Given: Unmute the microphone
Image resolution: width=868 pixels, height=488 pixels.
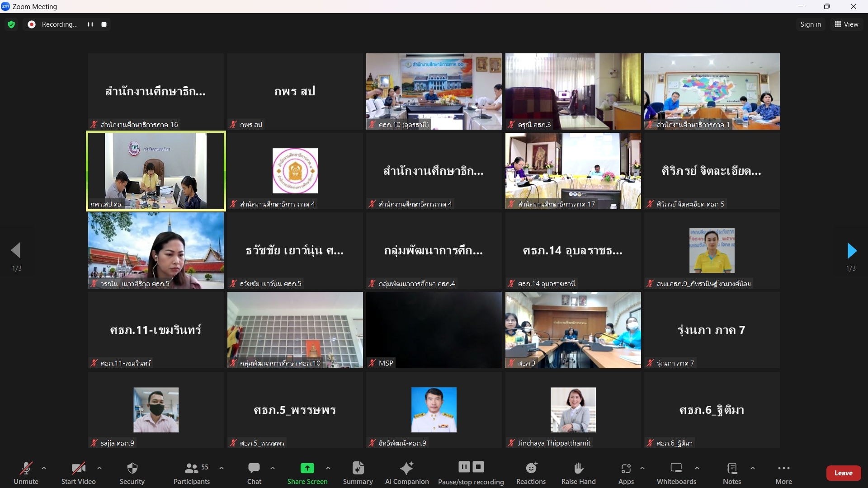Looking at the screenshot, I should [x=26, y=473].
